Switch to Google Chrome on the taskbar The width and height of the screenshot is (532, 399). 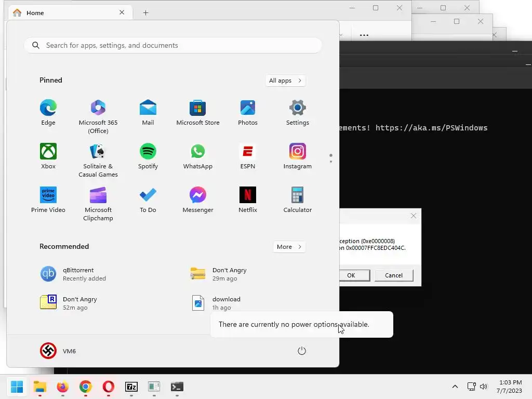(86, 387)
